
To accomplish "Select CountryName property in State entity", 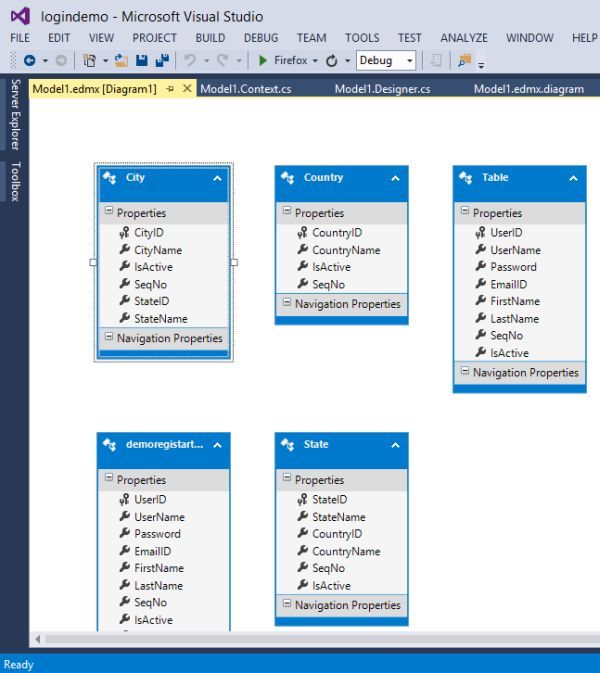I will 346,551.
